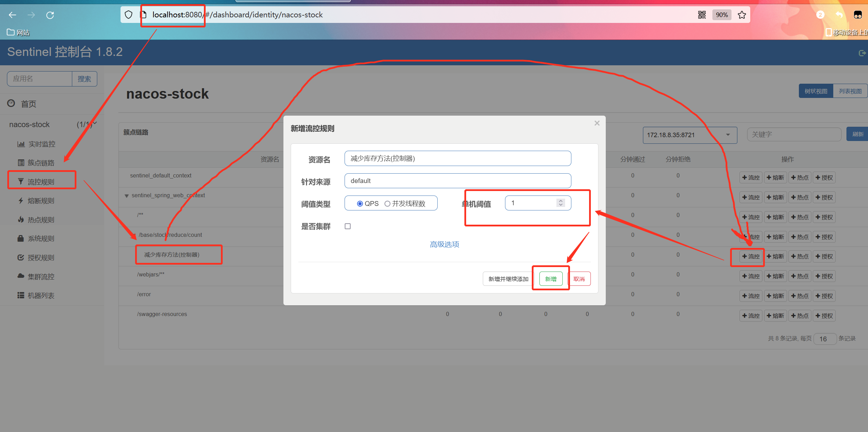Screen dimensions: 868x432
Task: Click 流控 for sentinel_default_context row
Action: point(751,177)
